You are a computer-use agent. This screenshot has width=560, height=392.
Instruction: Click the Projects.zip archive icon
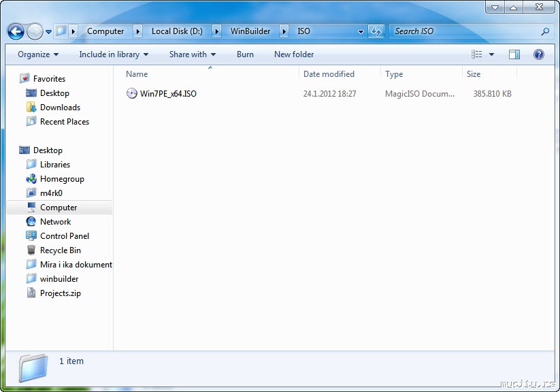pos(31,293)
